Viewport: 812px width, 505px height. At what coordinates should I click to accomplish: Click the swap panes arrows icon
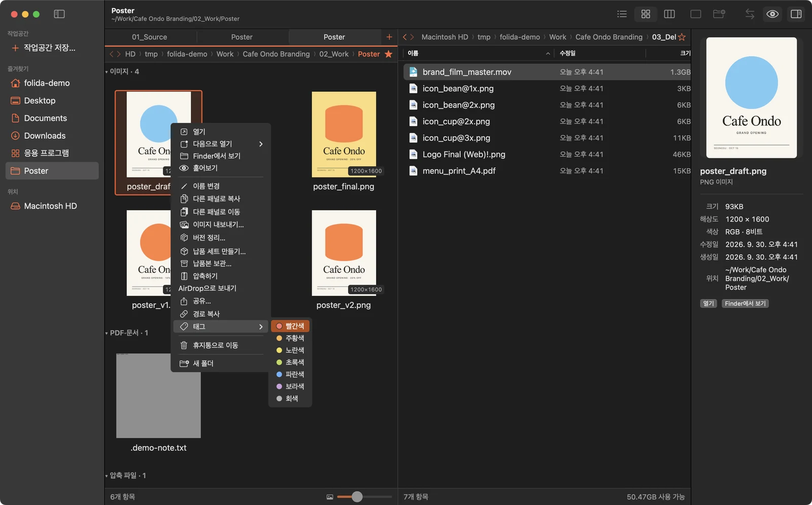(x=750, y=14)
